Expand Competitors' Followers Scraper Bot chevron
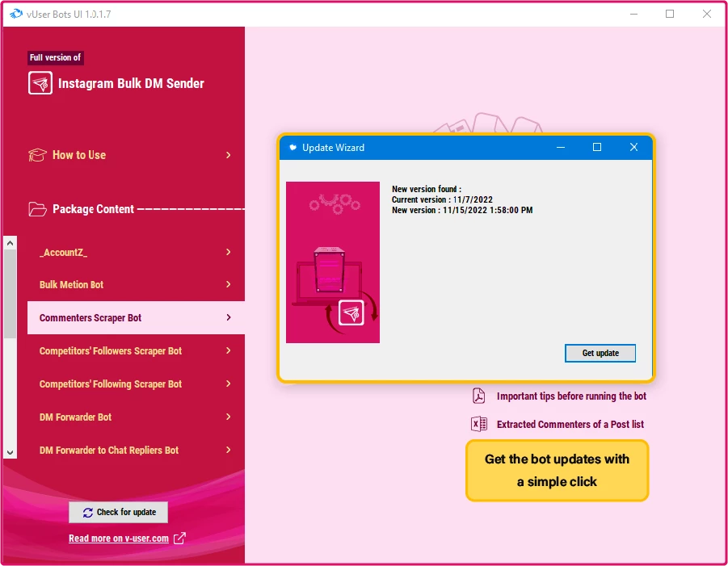Screen dimensions: 728x566 pos(228,350)
